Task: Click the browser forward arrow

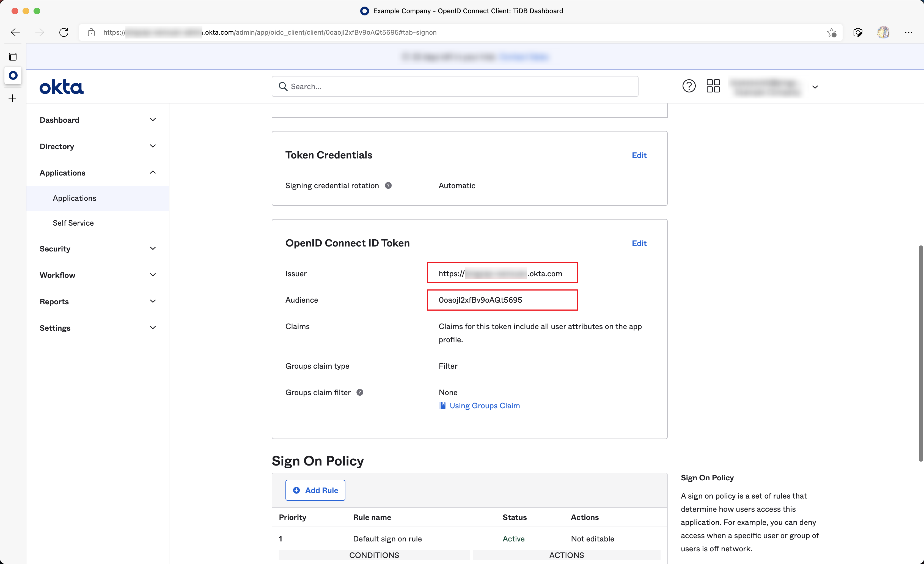Action: 39,32
